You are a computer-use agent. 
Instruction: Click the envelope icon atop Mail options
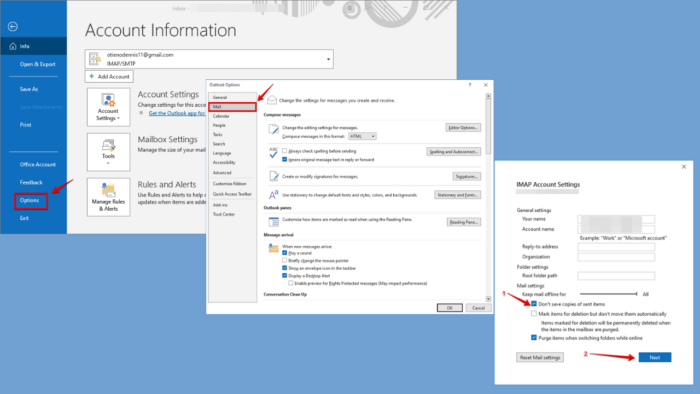272,100
